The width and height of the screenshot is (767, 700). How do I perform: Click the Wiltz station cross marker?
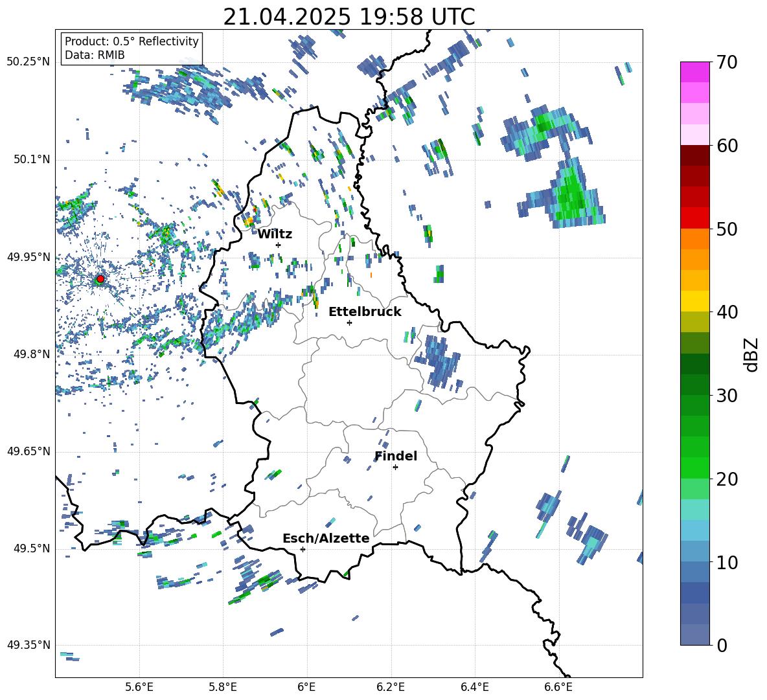click(279, 245)
